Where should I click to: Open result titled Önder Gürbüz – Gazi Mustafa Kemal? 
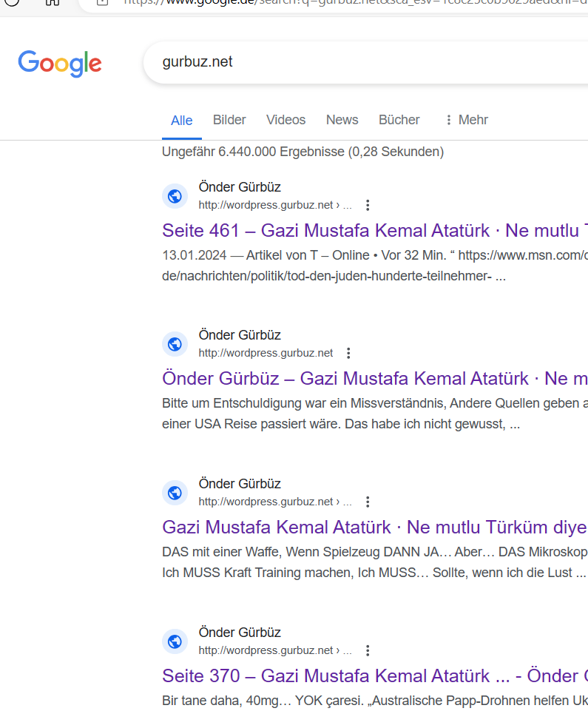point(375,379)
